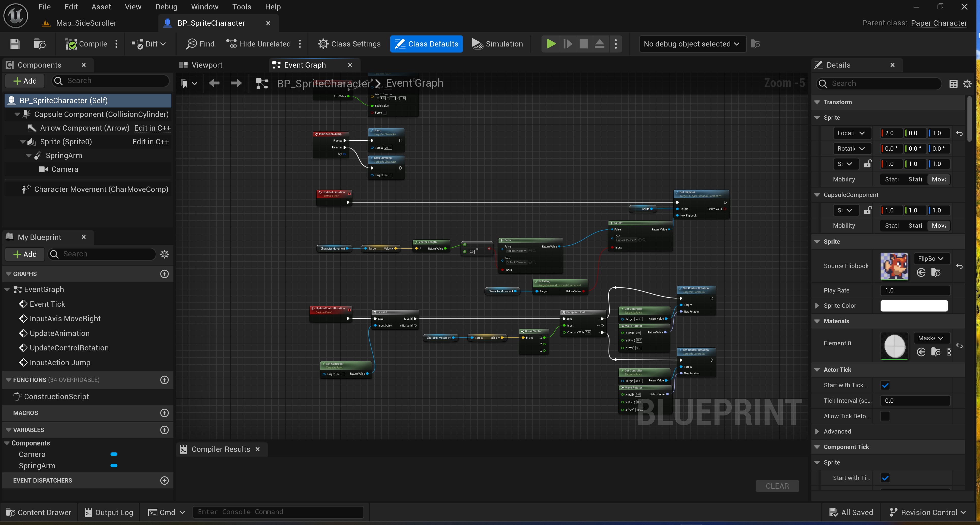The width and height of the screenshot is (980, 525).
Task: Click the CLEAR compiler results button
Action: click(777, 486)
